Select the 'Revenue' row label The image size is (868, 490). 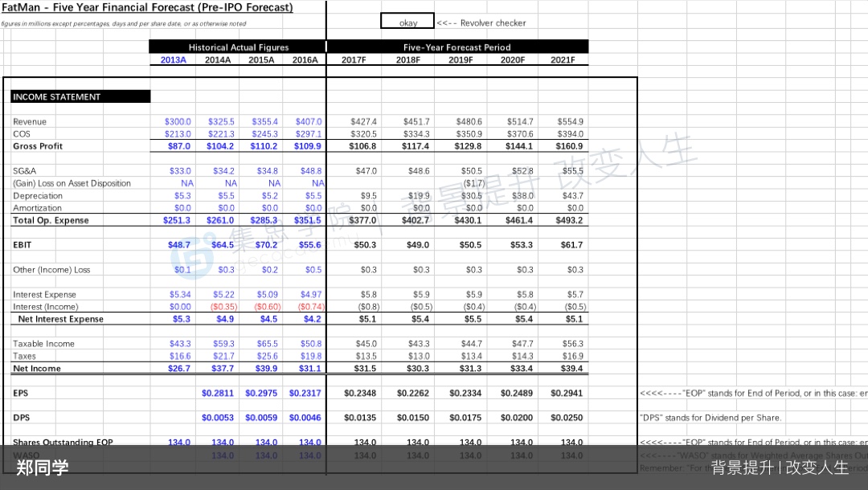tap(30, 121)
